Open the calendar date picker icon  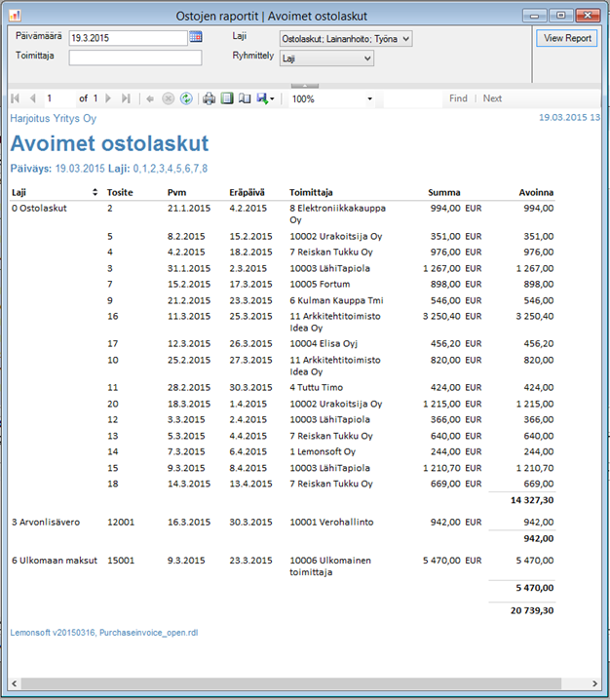(196, 37)
